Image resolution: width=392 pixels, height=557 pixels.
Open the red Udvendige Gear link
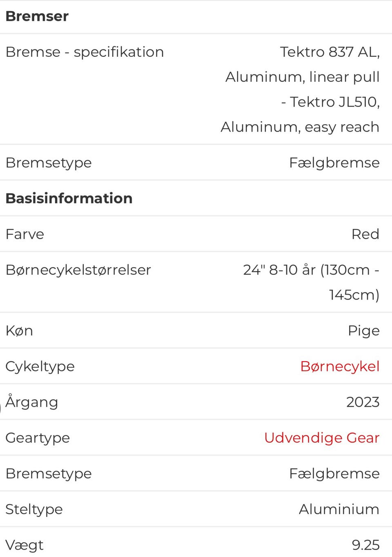point(322,438)
